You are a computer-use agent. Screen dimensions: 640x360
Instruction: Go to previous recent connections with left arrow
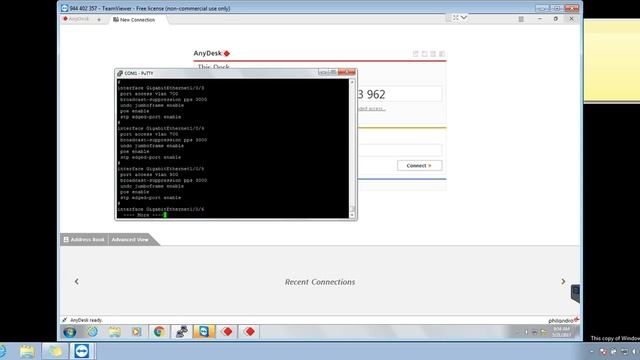point(77,282)
